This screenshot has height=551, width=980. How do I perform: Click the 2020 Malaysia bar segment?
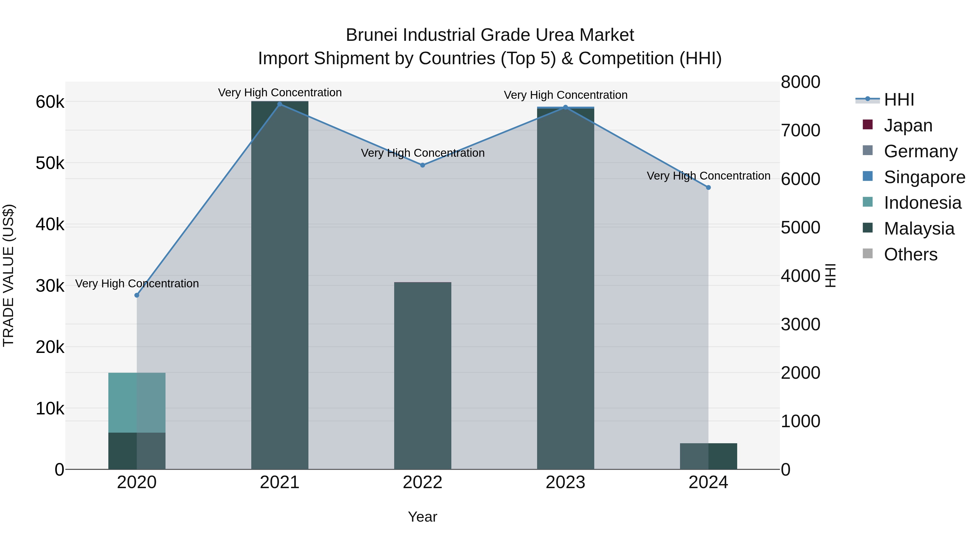click(137, 451)
